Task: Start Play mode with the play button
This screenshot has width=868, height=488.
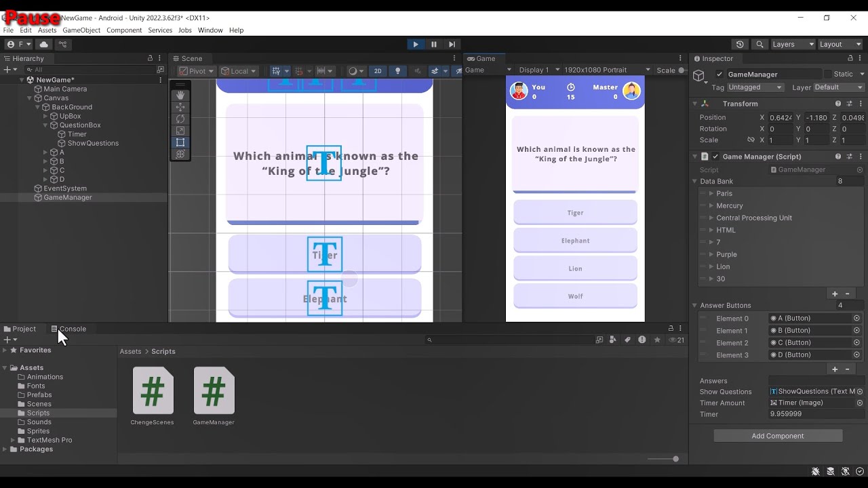Action: coord(416,44)
